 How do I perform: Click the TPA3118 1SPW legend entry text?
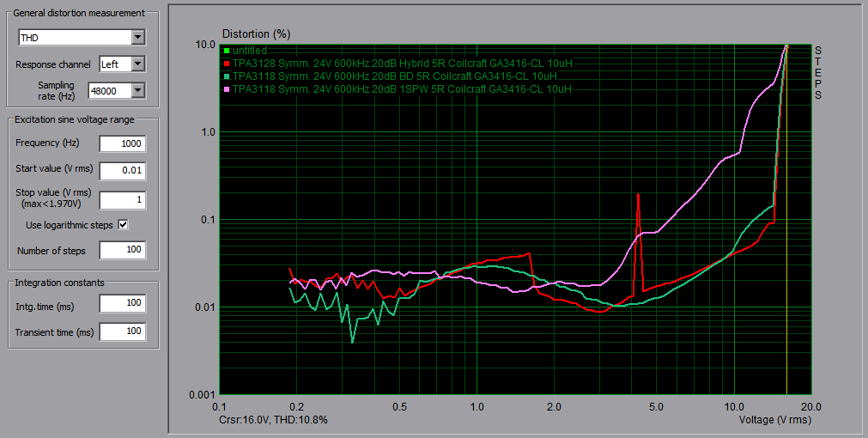click(402, 88)
